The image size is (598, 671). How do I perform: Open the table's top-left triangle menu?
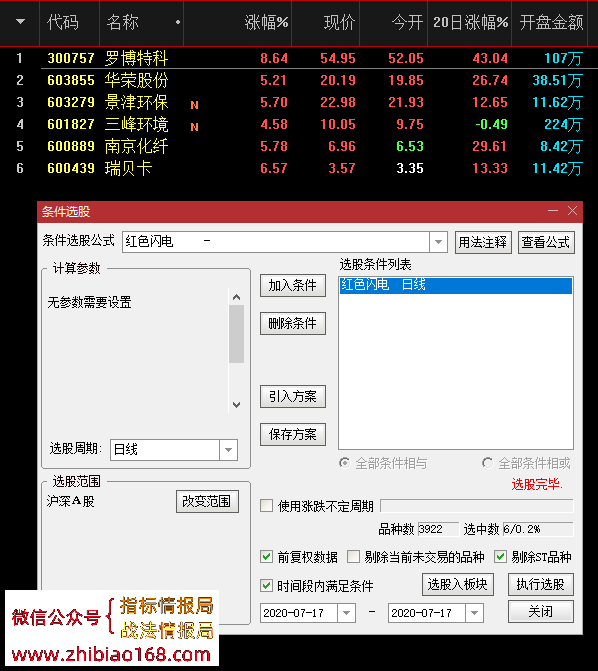[20, 21]
